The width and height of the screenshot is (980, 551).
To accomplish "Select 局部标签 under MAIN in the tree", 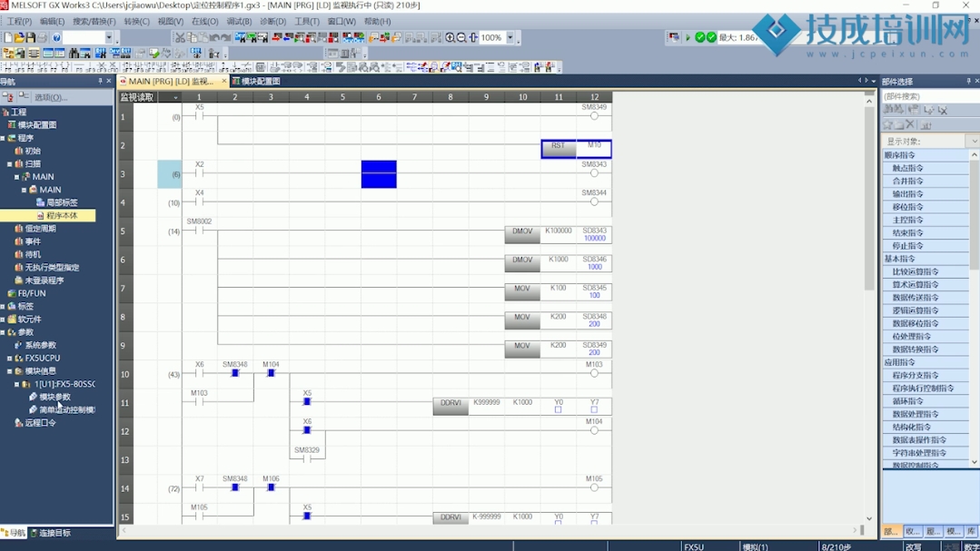I will [62, 202].
